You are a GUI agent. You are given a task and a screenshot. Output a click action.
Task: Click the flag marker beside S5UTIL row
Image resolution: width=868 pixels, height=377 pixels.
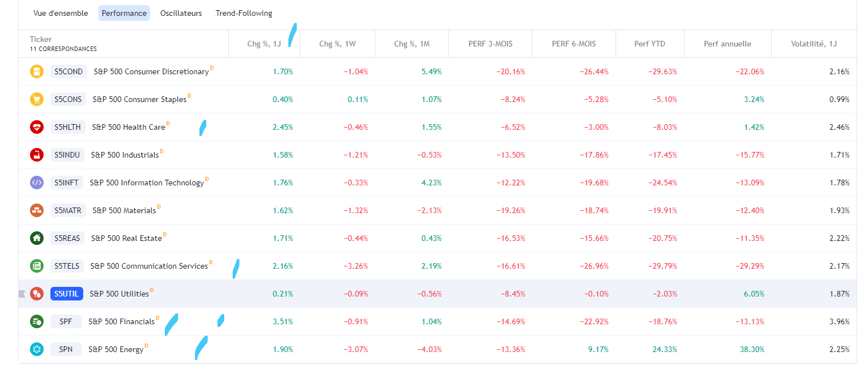[x=22, y=294]
